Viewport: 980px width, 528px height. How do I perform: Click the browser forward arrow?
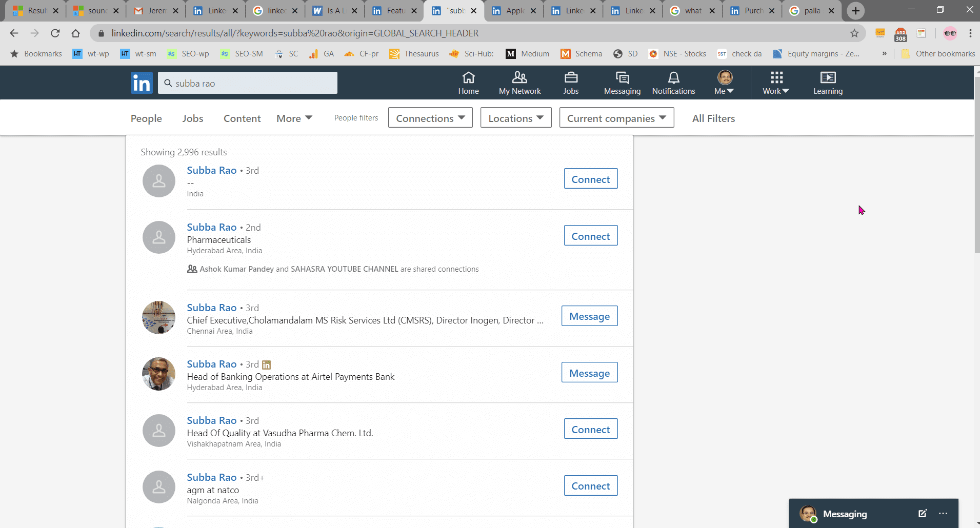tap(34, 33)
